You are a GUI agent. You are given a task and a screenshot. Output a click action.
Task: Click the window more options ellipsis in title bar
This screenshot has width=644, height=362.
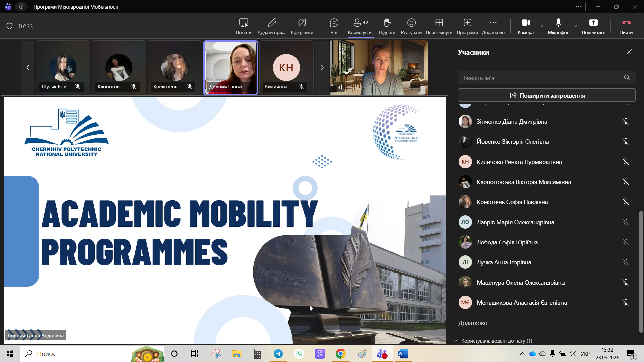tap(579, 7)
